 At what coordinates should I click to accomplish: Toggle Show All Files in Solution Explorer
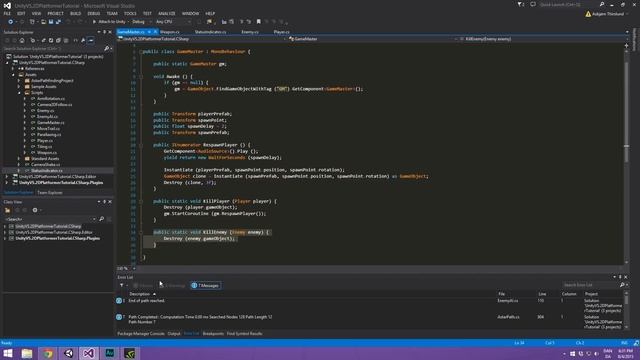tap(66, 40)
